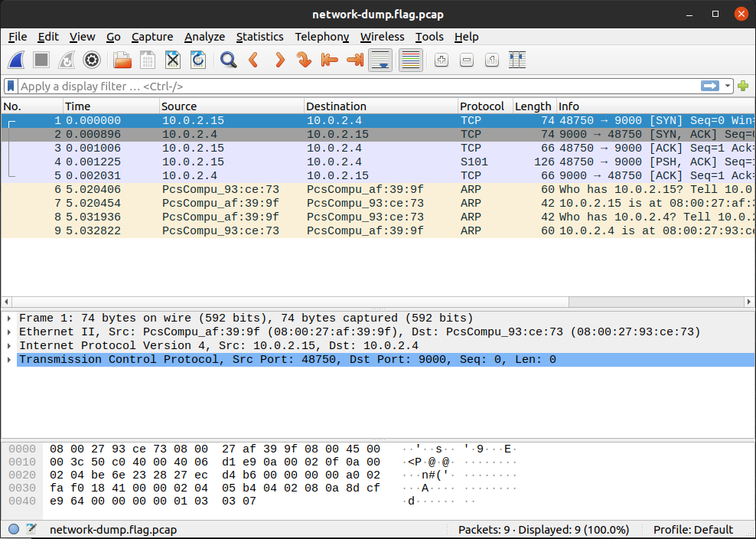Close the capture file using the X icon
Image resolution: width=756 pixels, height=539 pixels.
(171, 60)
